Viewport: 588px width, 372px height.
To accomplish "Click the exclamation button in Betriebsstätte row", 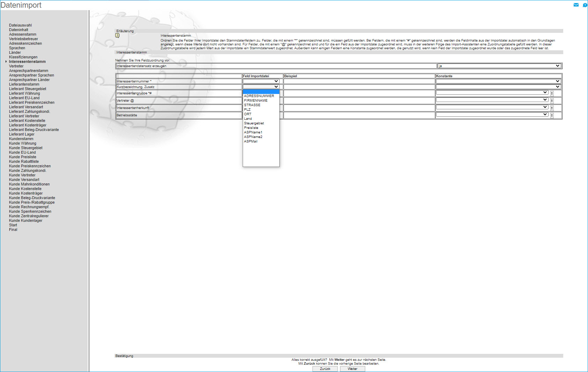I will (x=552, y=116).
